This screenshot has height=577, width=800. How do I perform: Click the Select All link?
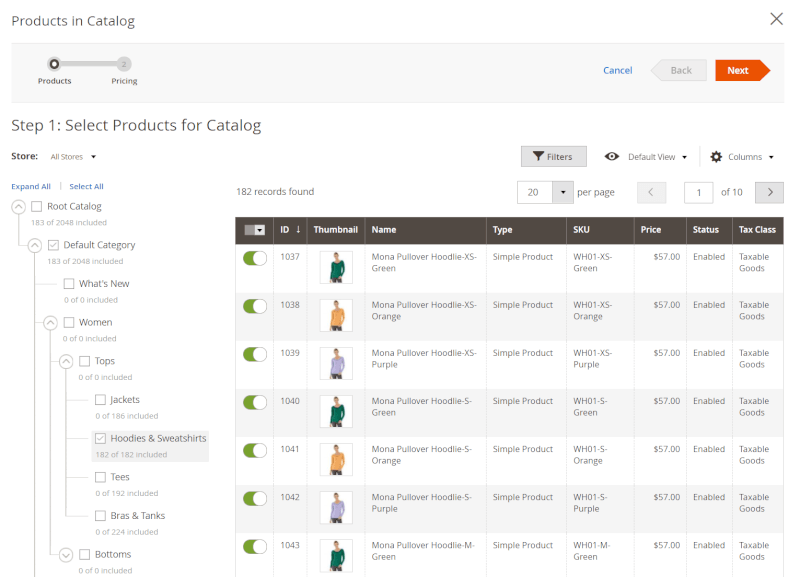point(86,186)
